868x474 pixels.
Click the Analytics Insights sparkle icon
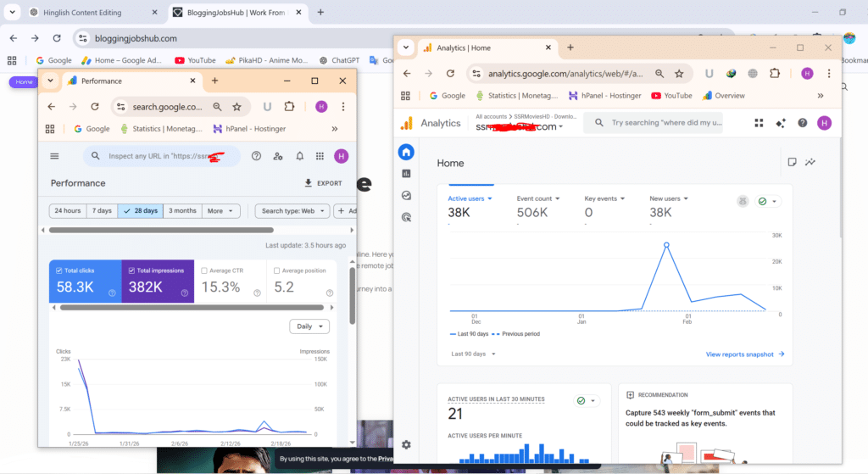pyautogui.click(x=780, y=123)
